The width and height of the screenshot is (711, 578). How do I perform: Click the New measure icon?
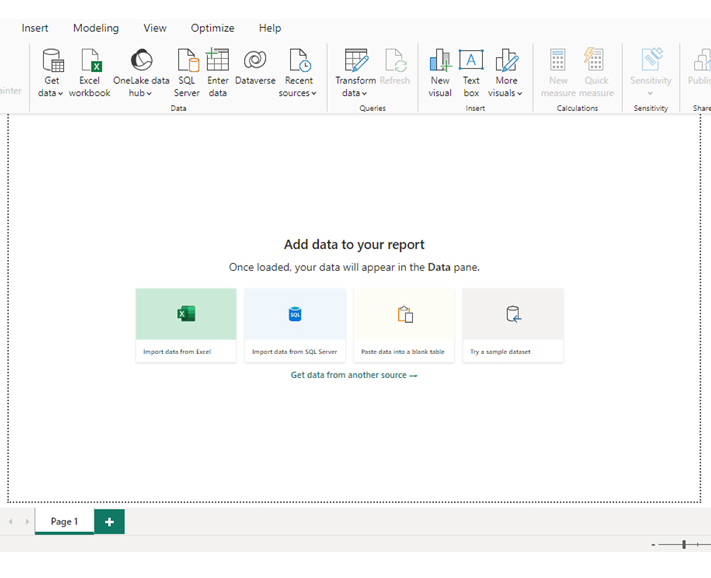click(558, 60)
